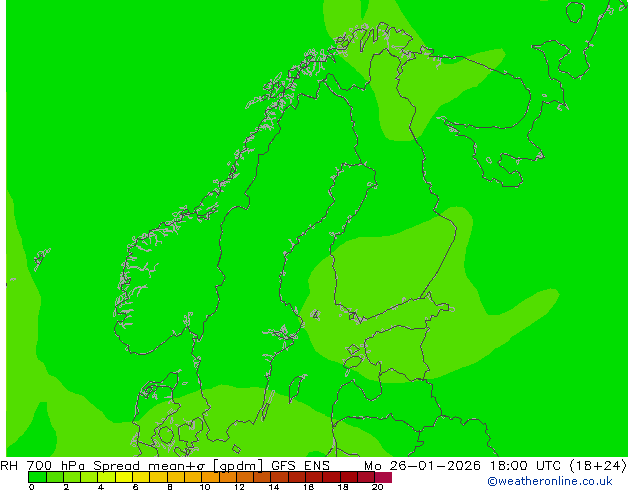Screen dimensions: 634x490
Task: Click the '[gpdm]' unit label
Action: tap(239, 466)
